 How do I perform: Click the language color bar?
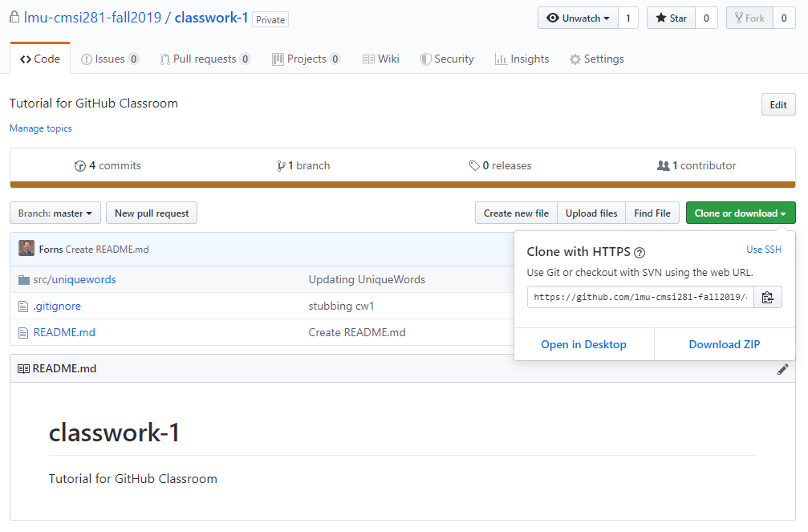pyautogui.click(x=403, y=185)
